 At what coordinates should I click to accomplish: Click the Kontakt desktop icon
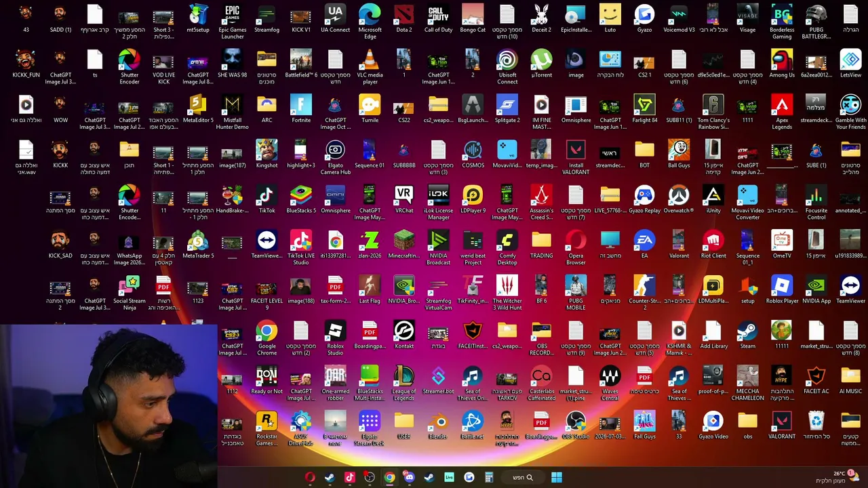coord(404,335)
